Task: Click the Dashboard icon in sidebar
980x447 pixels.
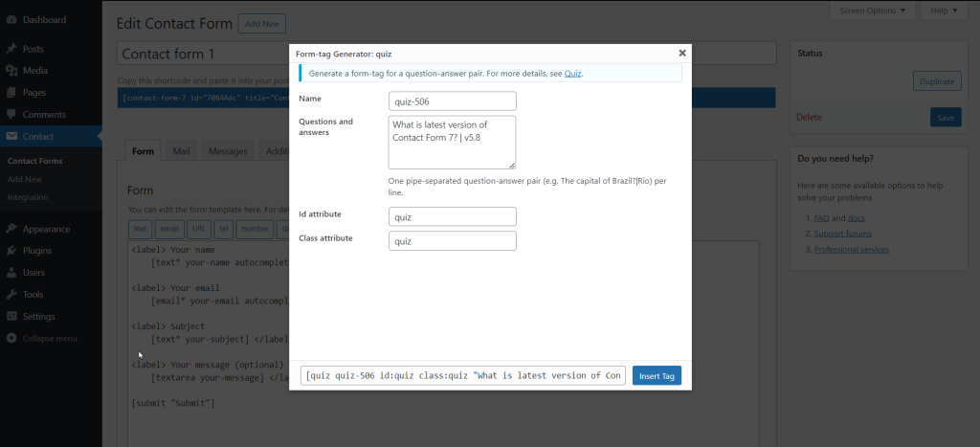Action: point(11,19)
